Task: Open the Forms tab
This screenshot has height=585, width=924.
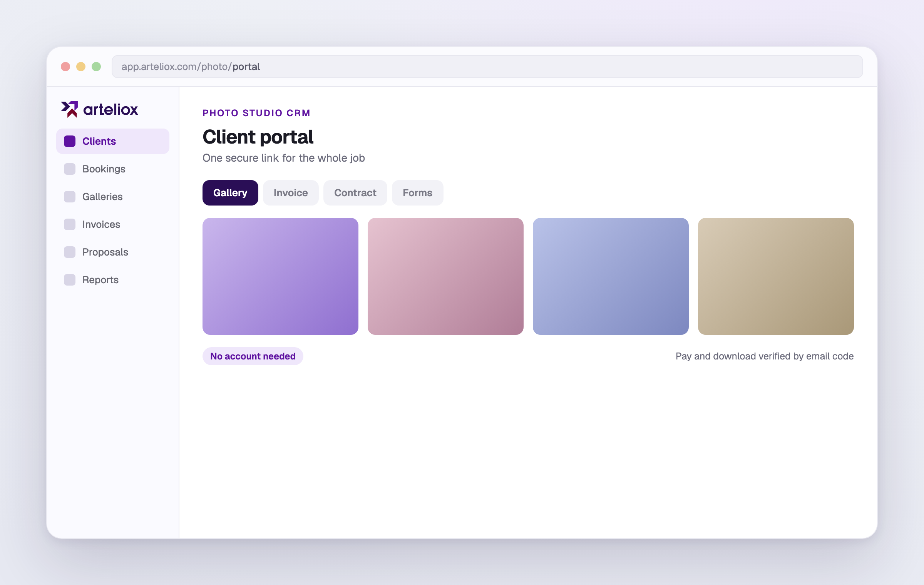Action: tap(418, 193)
